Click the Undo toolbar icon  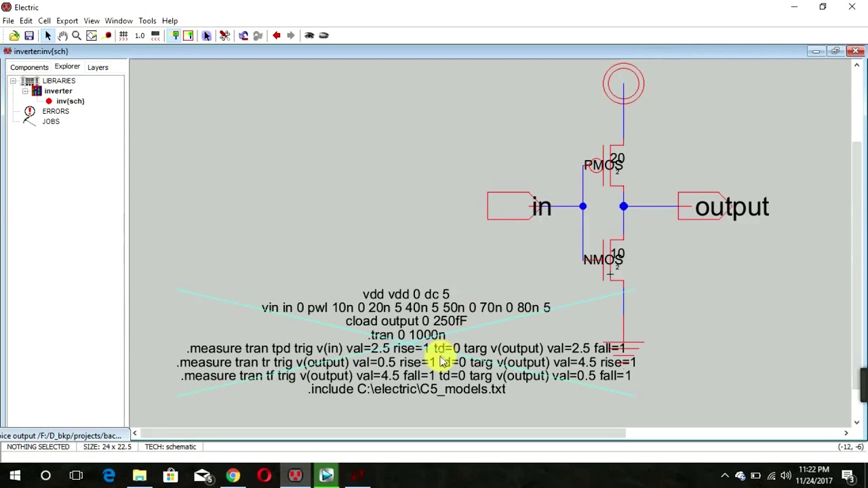pos(243,35)
